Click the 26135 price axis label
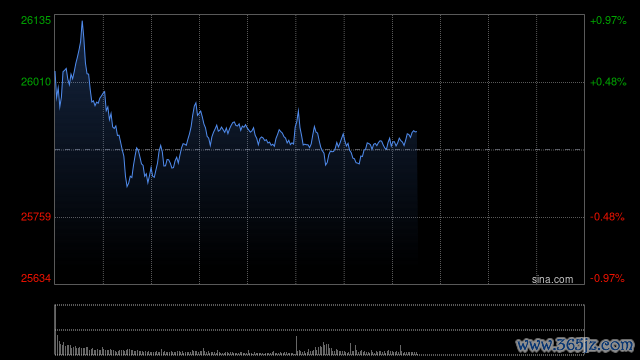 tap(36, 20)
